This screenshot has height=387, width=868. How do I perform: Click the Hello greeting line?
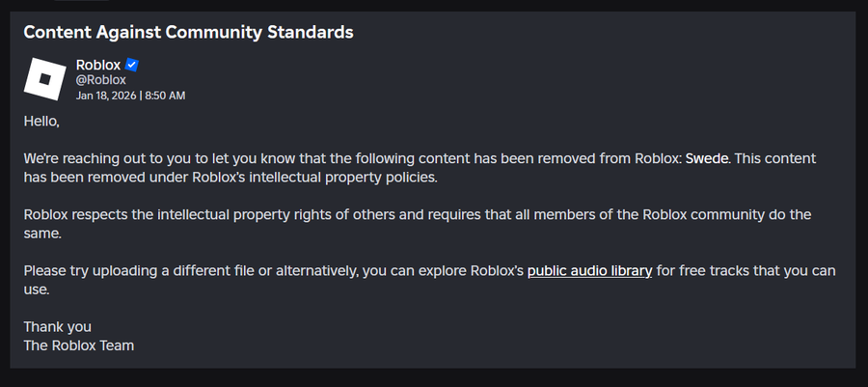[x=41, y=121]
